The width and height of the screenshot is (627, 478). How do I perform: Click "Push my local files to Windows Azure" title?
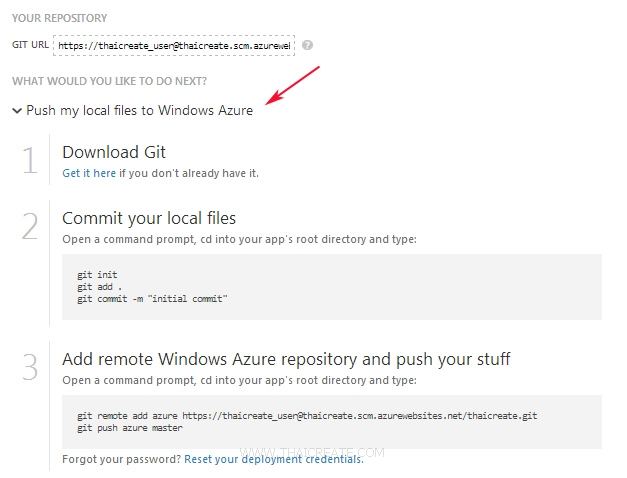(139, 111)
